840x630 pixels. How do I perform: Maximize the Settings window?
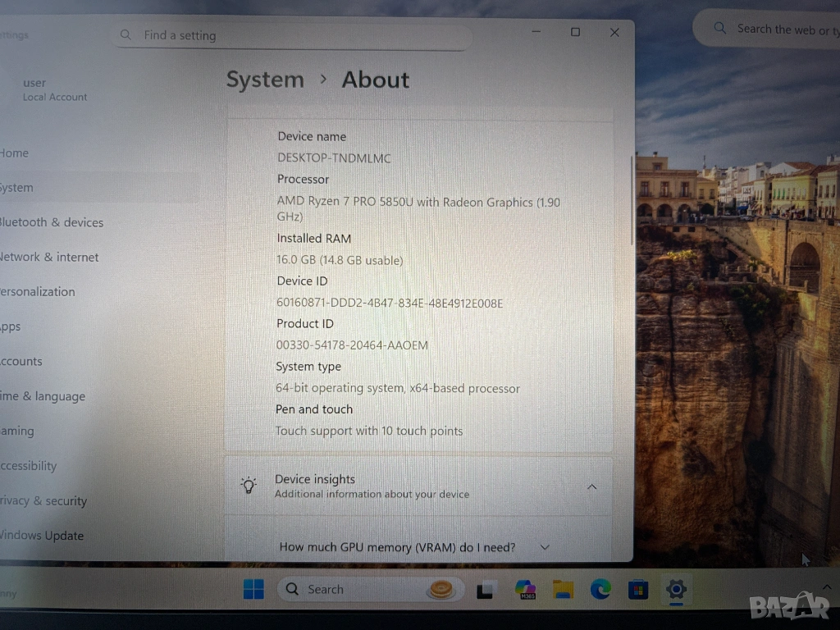click(575, 32)
